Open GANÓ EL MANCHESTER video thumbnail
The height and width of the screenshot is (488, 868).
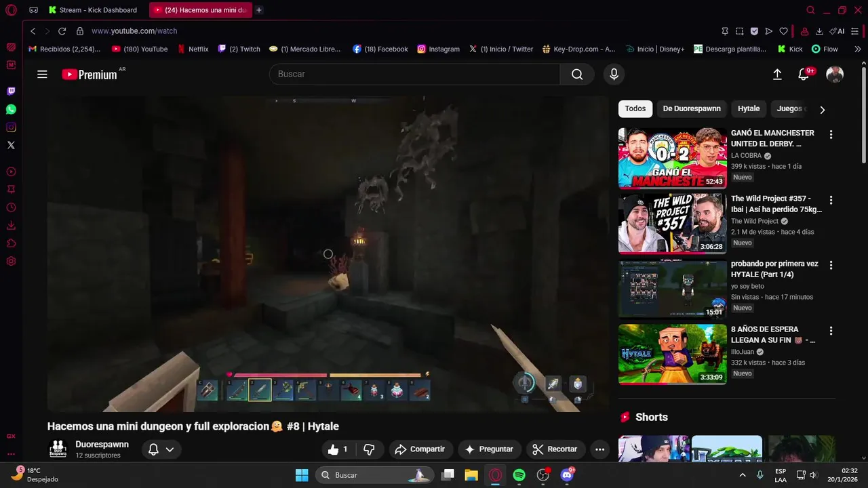click(673, 159)
